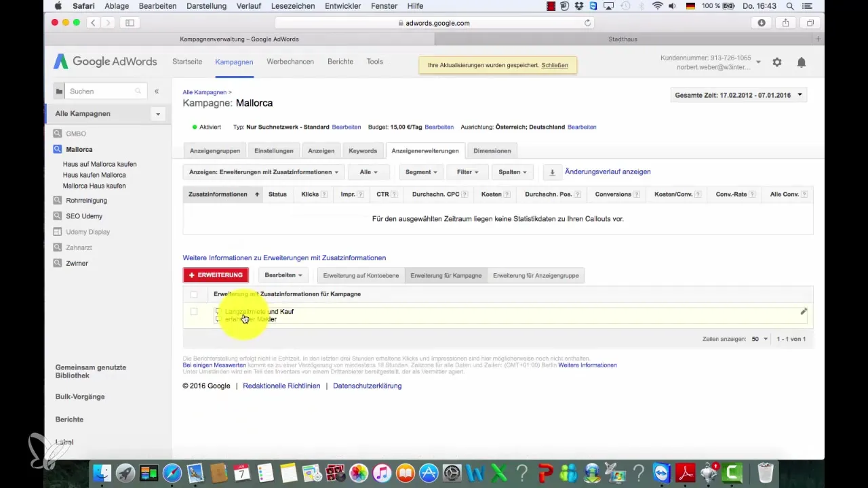Edit the callout extension with pencil icon

[x=804, y=311]
